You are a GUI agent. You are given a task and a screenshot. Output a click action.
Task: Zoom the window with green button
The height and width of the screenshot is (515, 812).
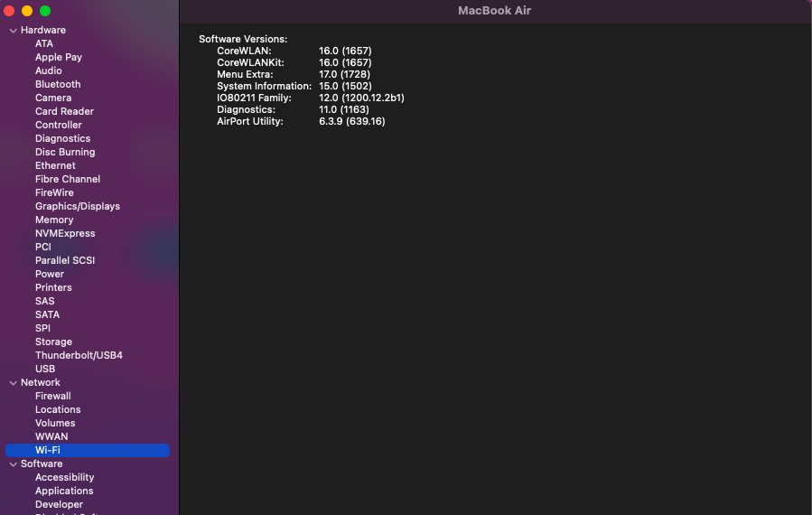tap(45, 10)
